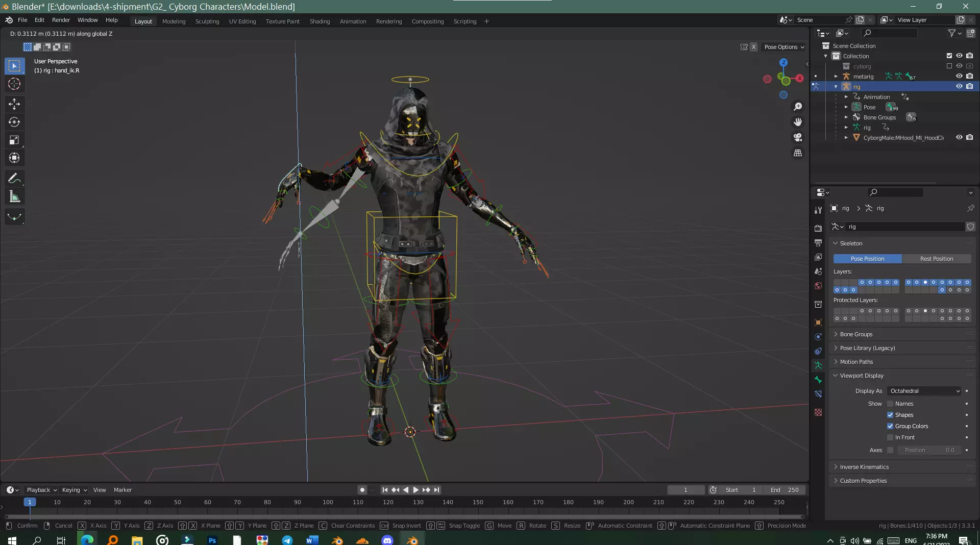Click the viewport zoom magnifier icon
This screenshot has height=545, width=980.
[x=798, y=107]
